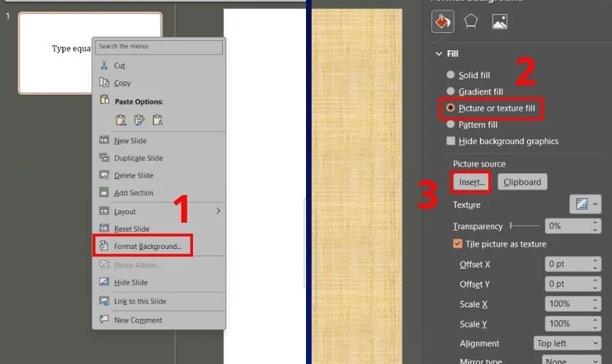Click the Duplicate Slide icon
612x364 pixels.
[x=103, y=157]
